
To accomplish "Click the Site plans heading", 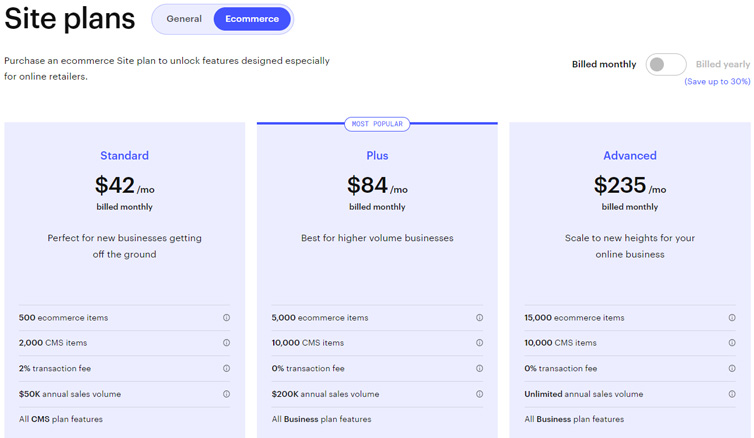I will [x=70, y=19].
